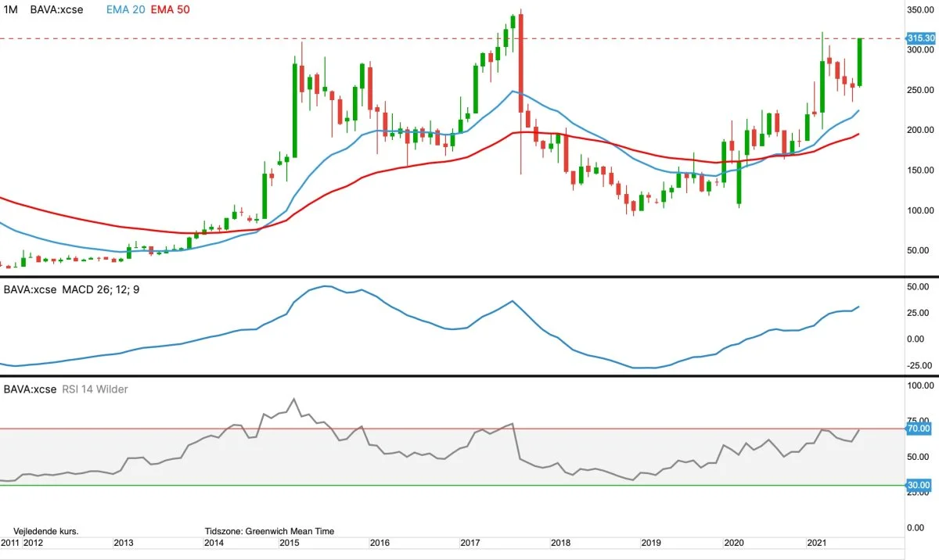Click the 1M timeframe label
The height and width of the screenshot is (560, 939).
tap(10, 10)
